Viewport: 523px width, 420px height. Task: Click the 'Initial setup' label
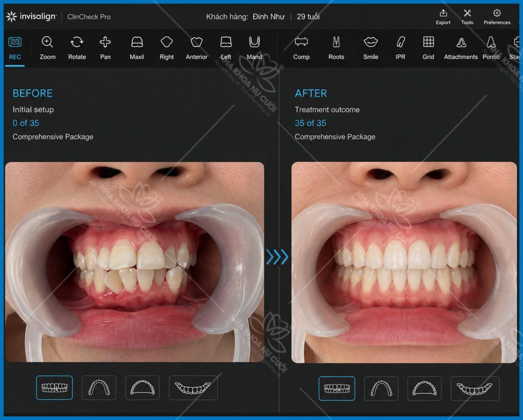(x=33, y=110)
